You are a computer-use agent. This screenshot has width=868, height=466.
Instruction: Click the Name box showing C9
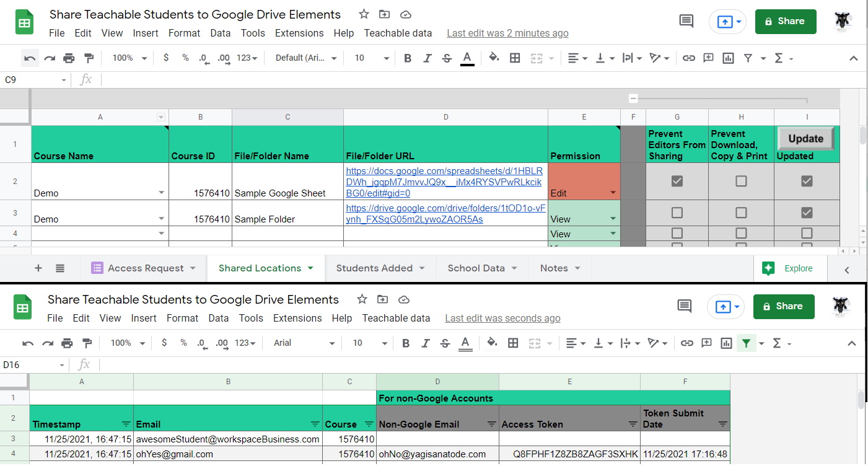pos(35,80)
